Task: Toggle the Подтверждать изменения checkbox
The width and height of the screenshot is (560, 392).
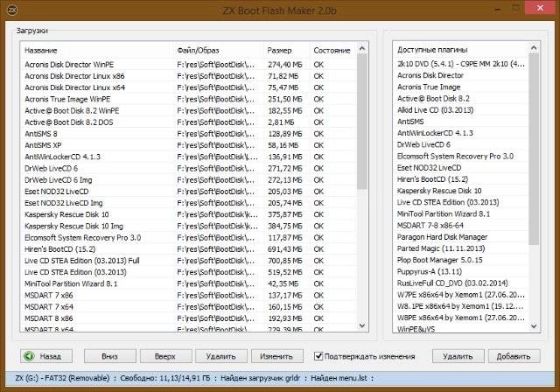Action: point(318,356)
